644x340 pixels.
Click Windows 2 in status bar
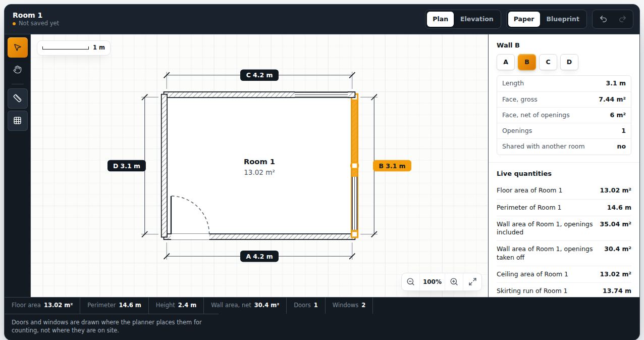pos(349,305)
